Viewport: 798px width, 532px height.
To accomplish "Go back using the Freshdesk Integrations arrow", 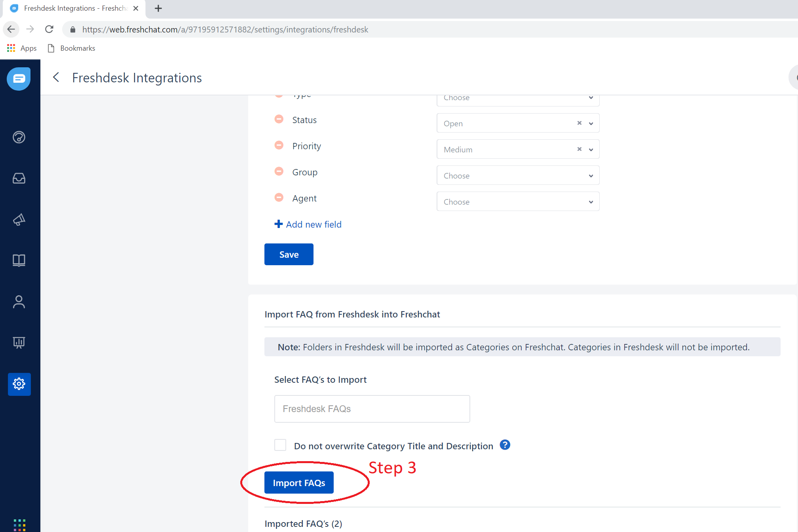I will [56, 78].
